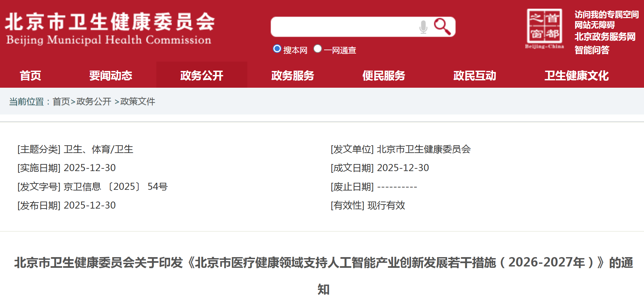Open the 卫生健康文化 section

coord(577,75)
